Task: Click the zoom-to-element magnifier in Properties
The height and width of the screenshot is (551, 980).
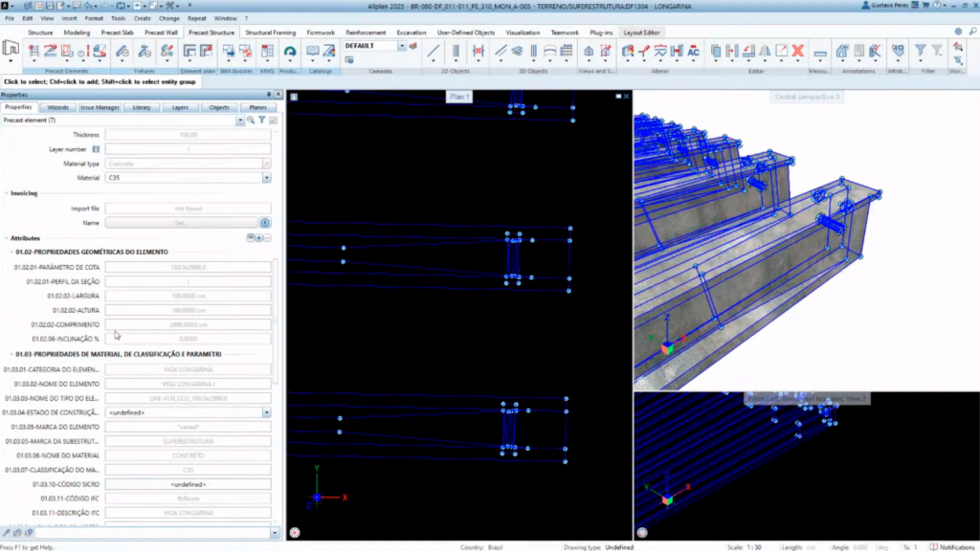Action: (251, 120)
